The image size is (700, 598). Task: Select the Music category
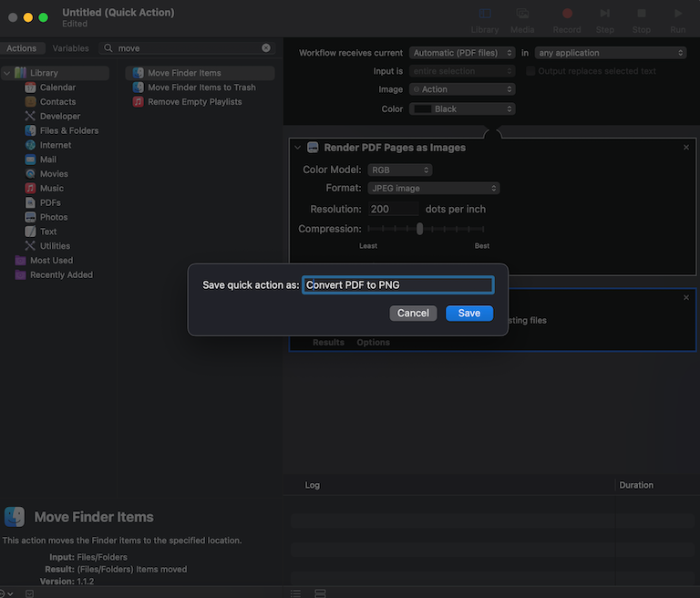coord(50,188)
